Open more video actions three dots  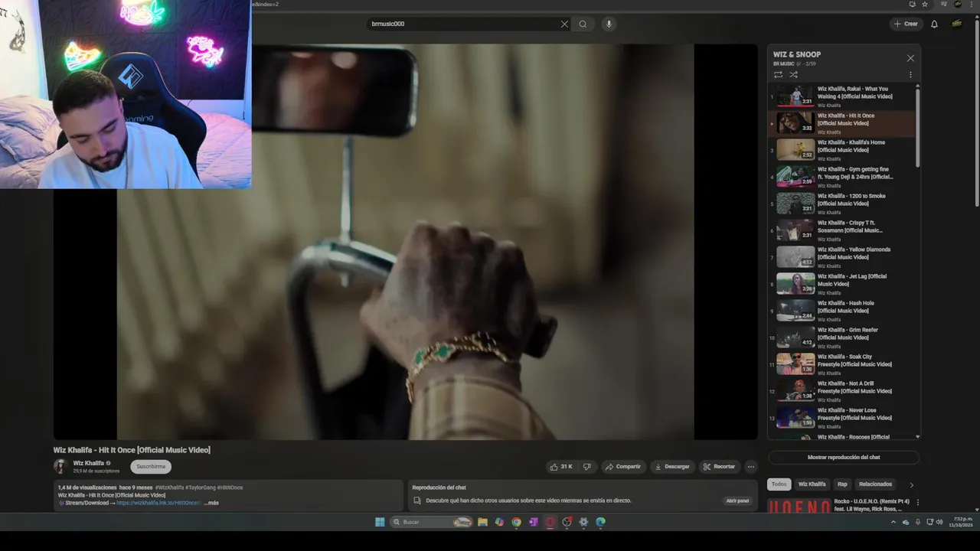click(x=751, y=467)
